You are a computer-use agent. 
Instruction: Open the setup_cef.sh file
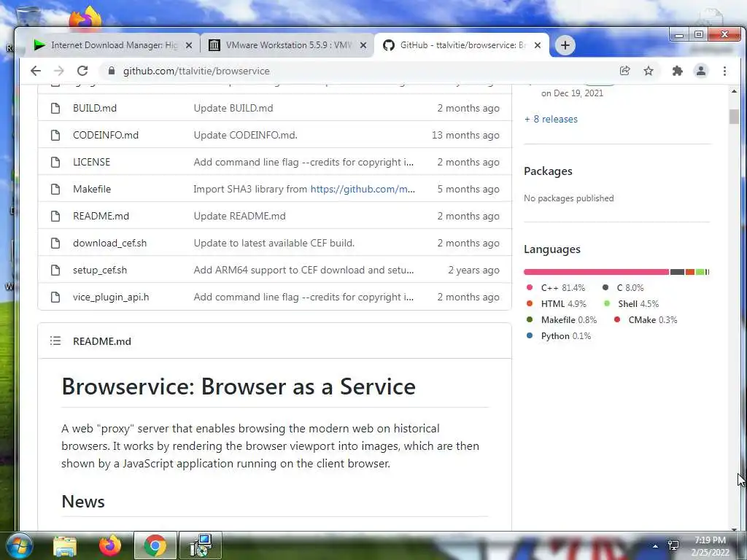click(x=99, y=270)
